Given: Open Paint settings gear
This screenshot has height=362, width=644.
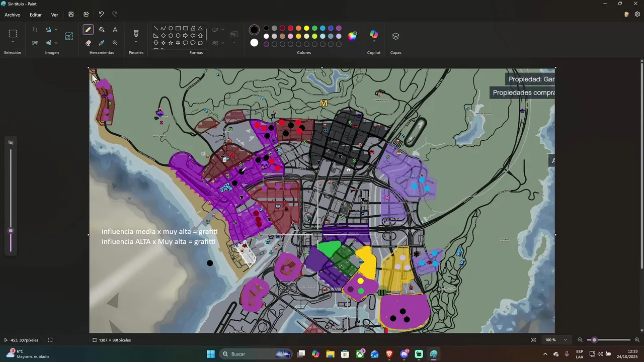Looking at the screenshot, I should 637,15.
